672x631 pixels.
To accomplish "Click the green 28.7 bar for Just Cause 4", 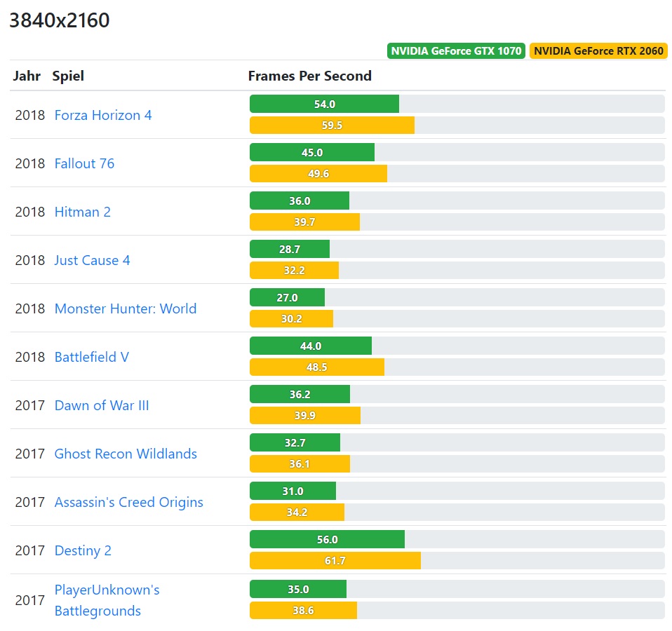I will tap(290, 250).
